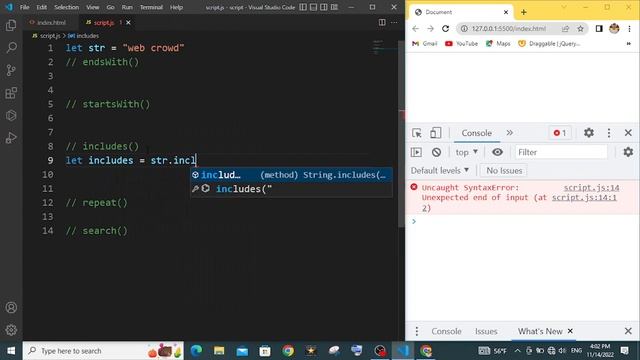Click the No Issues button
This screenshot has height=360, width=640.
[504, 171]
